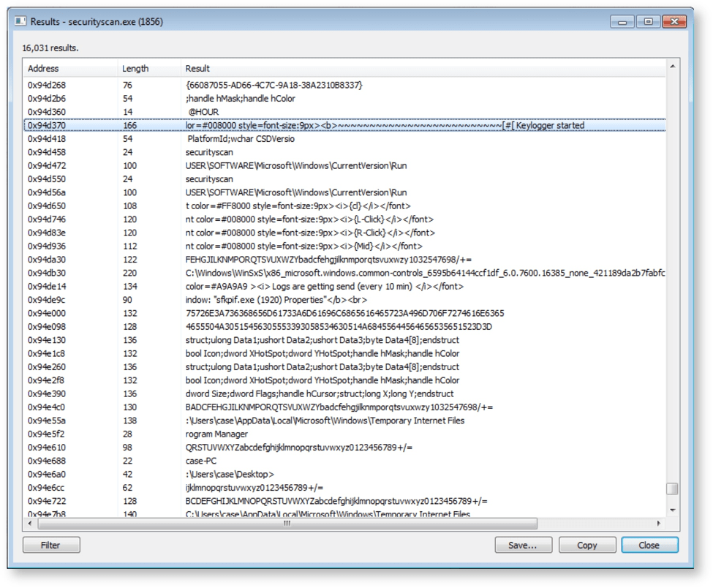Select the PlatformId;wchar CSDVersio row
This screenshot has width=713, height=588.
344,139
